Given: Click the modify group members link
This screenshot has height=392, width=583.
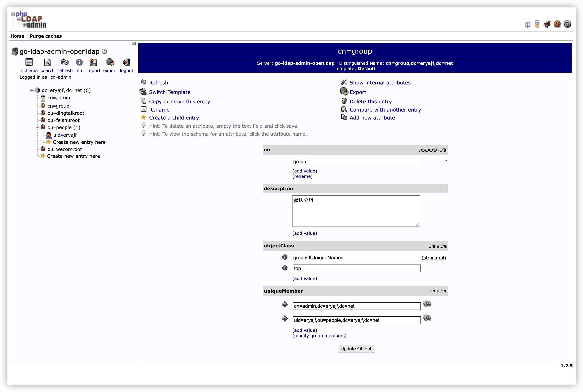Looking at the screenshot, I should 319,335.
